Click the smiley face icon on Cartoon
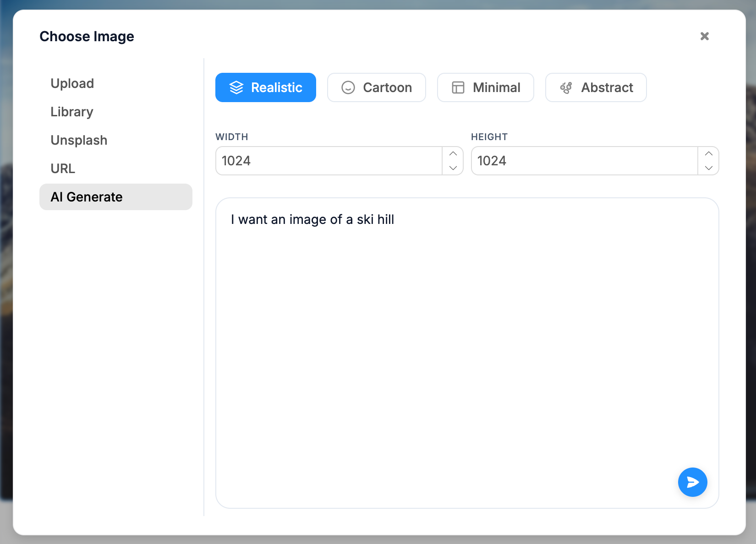Viewport: 756px width, 544px height. [348, 87]
